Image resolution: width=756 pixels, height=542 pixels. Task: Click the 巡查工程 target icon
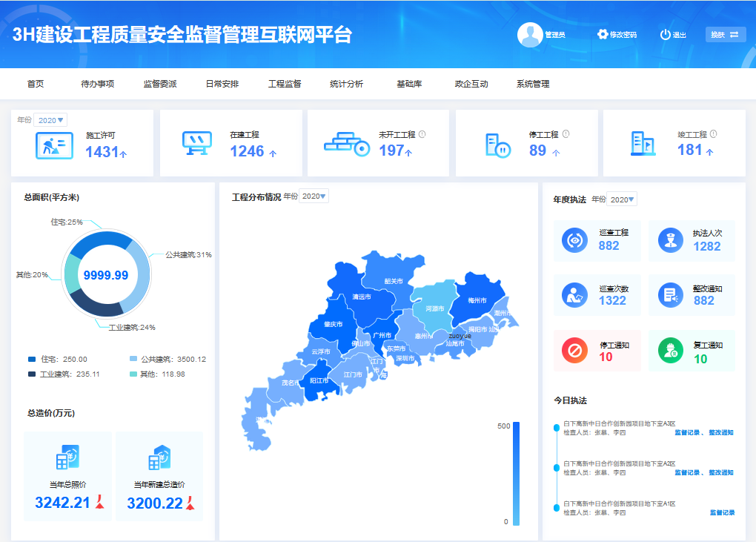tap(574, 240)
